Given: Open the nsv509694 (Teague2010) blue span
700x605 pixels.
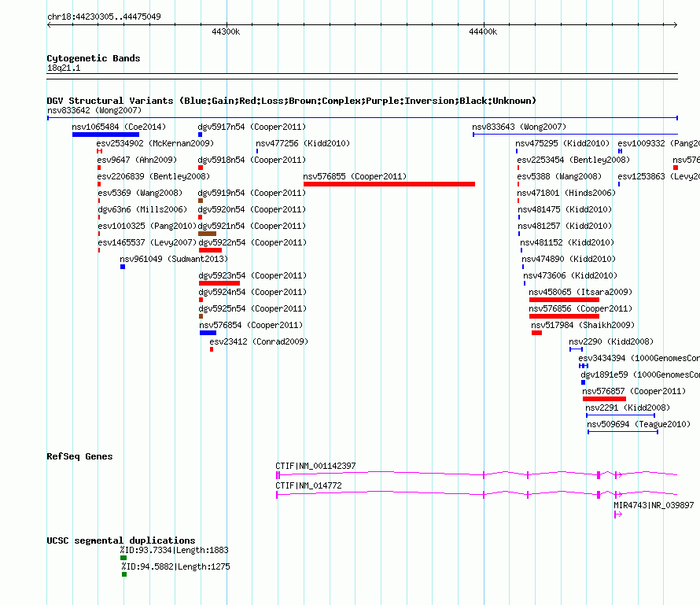Looking at the screenshot, I should pyautogui.click(x=623, y=432).
